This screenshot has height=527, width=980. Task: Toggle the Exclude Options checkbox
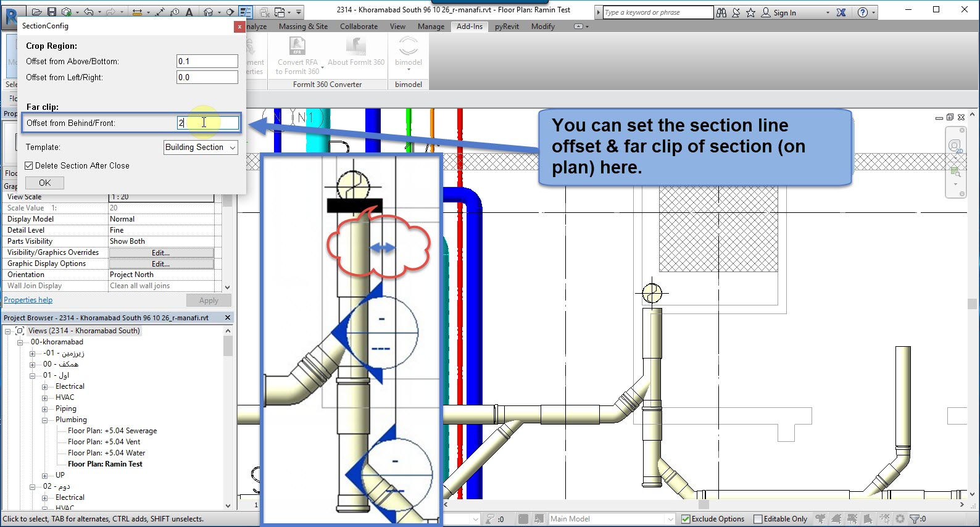(x=686, y=519)
